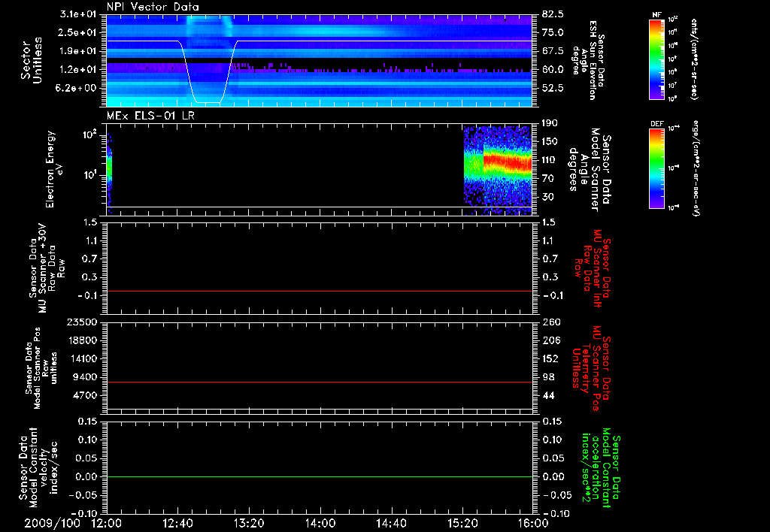
Task: Click the red electron flux band in spectrogram
Action: pyautogui.click(x=508, y=161)
